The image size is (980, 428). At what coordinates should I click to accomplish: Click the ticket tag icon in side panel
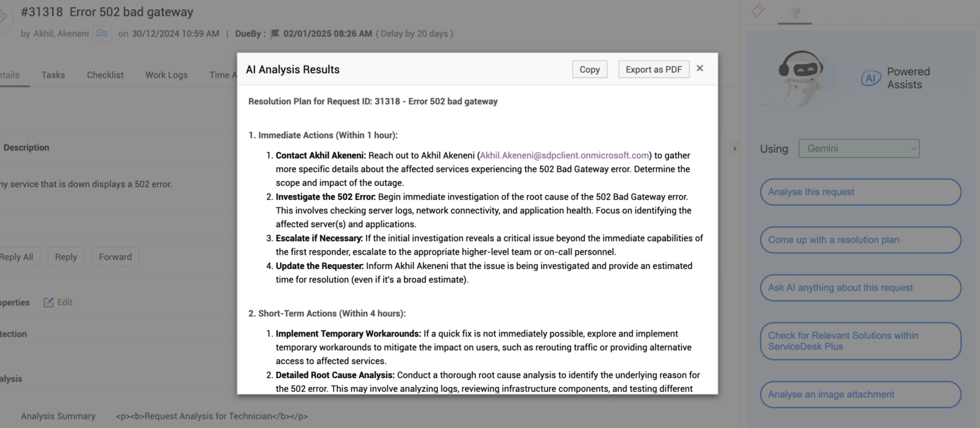(x=758, y=10)
